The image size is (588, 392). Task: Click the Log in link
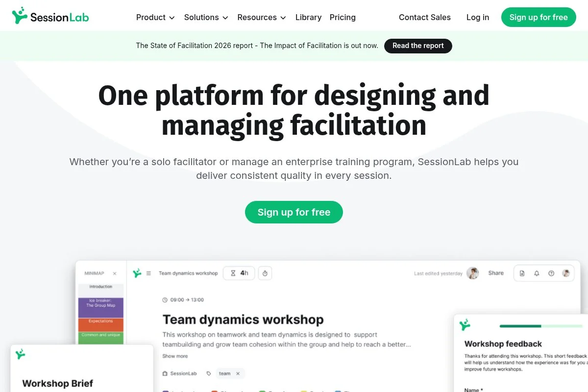pos(478,17)
